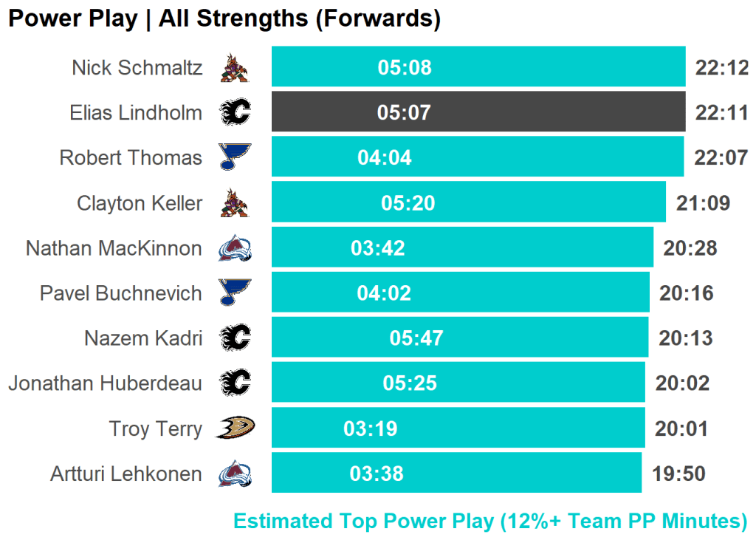Click the Blues logo next to Pavel Buchnevich
756x540 pixels.
pyautogui.click(x=235, y=293)
